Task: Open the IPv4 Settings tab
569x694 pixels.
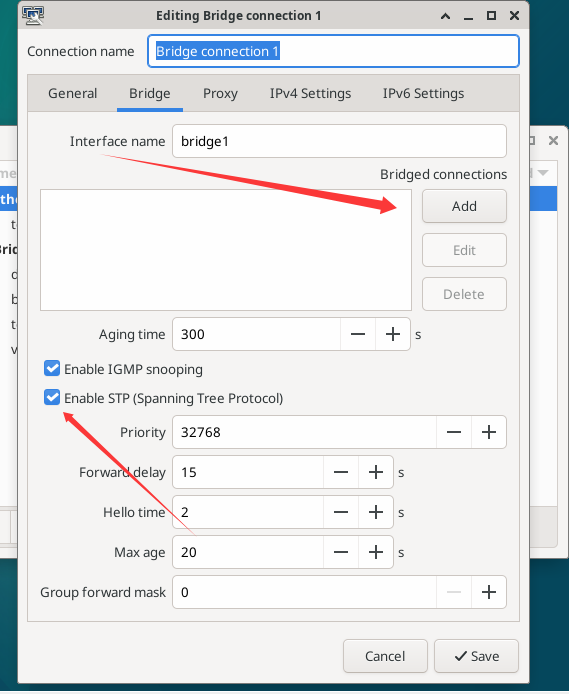Action: [x=310, y=93]
